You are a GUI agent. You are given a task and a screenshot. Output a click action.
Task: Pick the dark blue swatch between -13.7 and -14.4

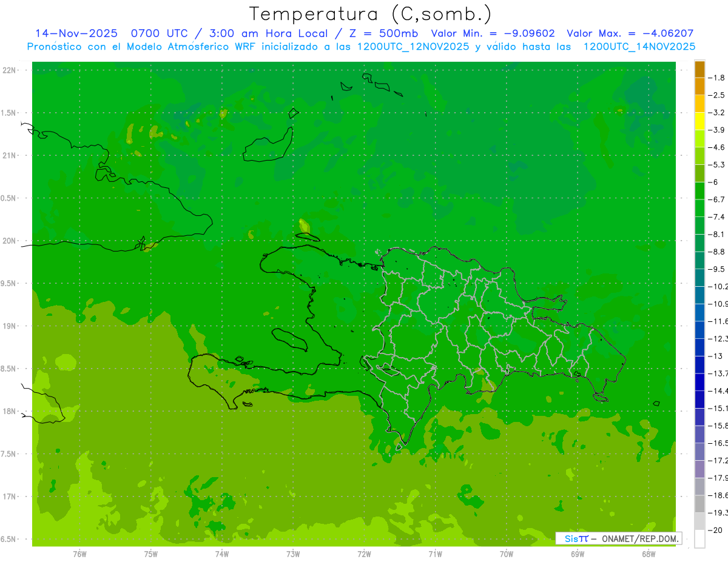pyautogui.click(x=699, y=382)
